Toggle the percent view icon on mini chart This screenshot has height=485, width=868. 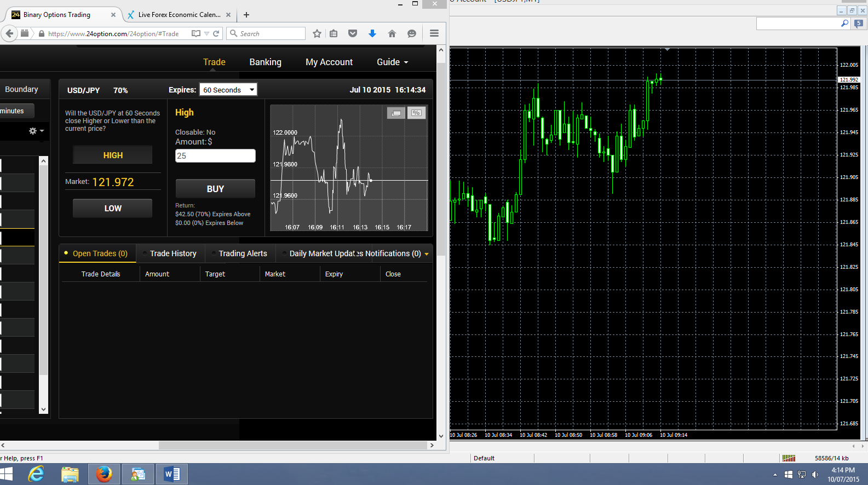[x=417, y=113]
